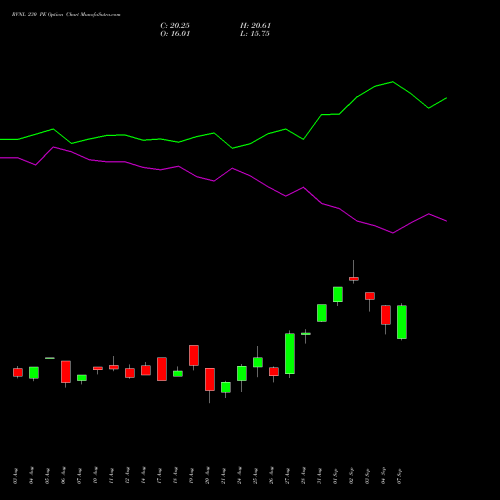Screen dimensions: 500x500
Task: Select the 07 Sep date label
Action: (399, 476)
